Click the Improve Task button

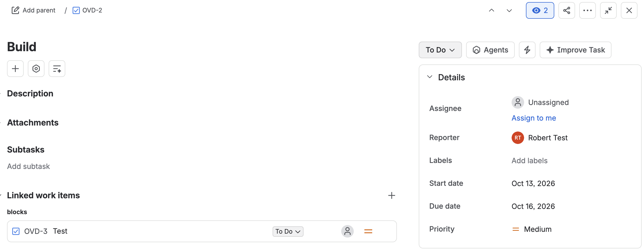tap(575, 50)
